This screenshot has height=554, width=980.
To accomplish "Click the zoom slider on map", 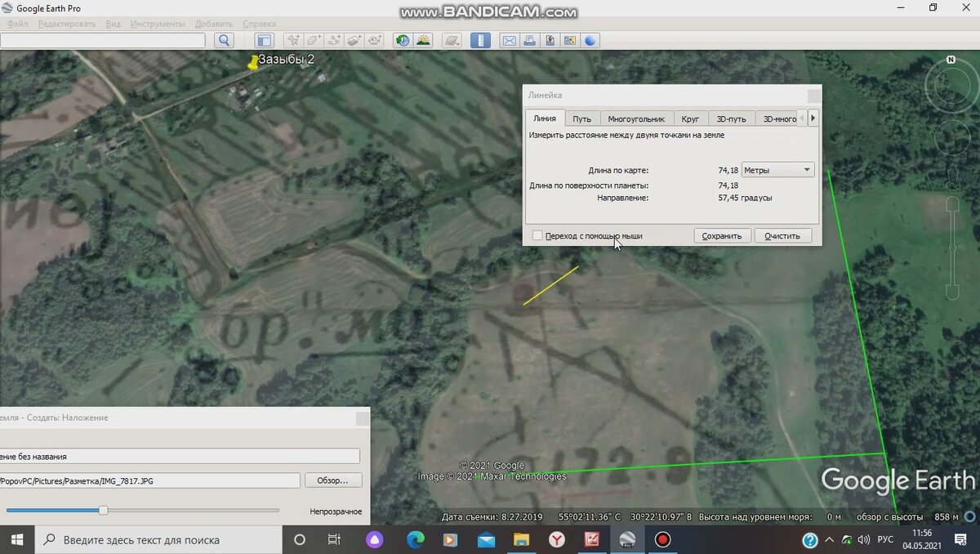I will click(951, 249).
